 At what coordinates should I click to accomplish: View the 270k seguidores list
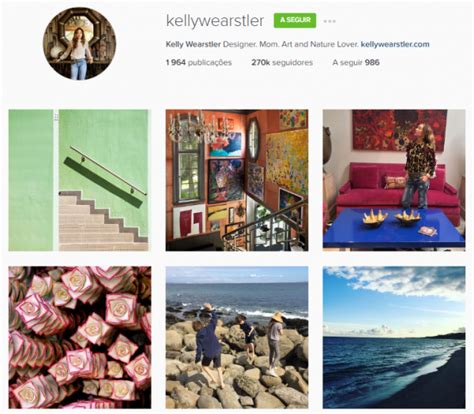click(x=282, y=63)
